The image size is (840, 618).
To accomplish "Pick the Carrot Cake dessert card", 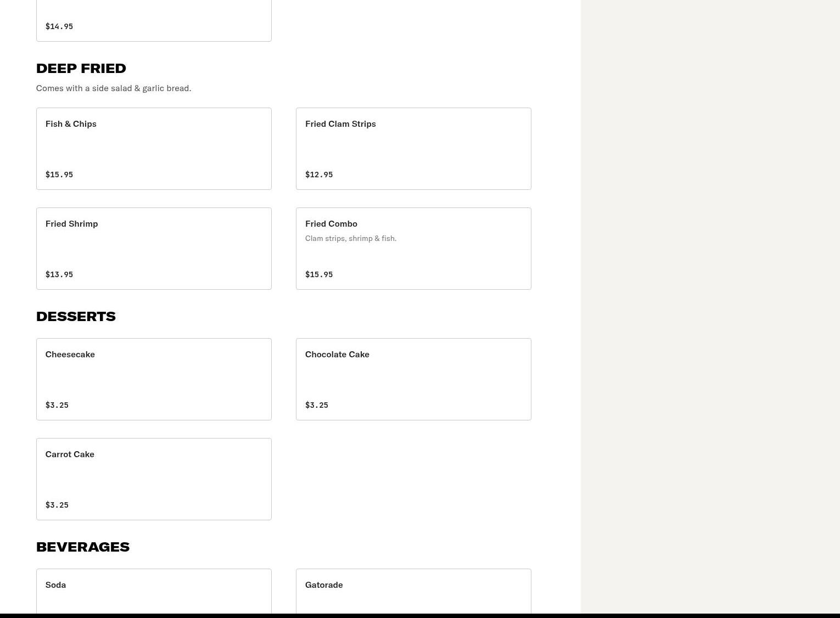I will pyautogui.click(x=154, y=479).
